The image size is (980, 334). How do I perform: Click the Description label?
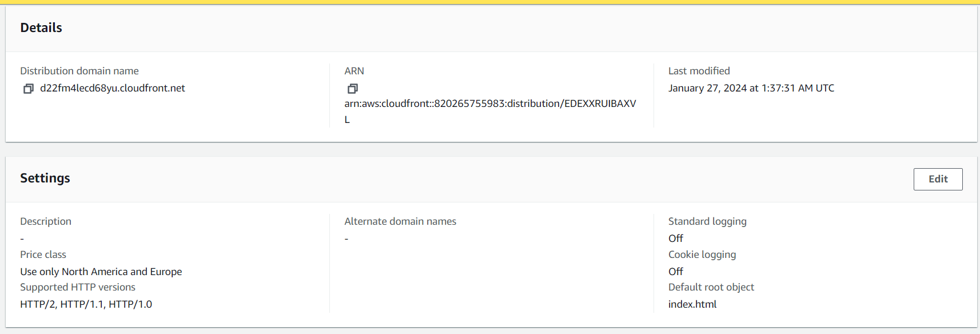[x=46, y=221]
